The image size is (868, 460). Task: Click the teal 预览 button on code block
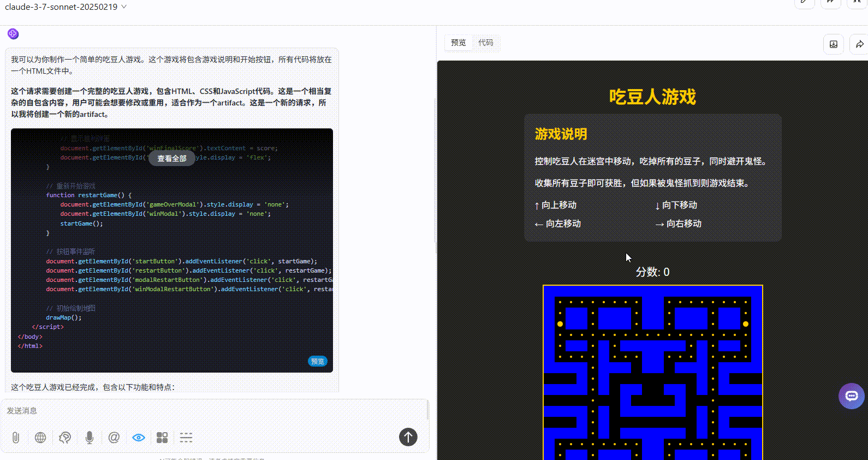[318, 361]
